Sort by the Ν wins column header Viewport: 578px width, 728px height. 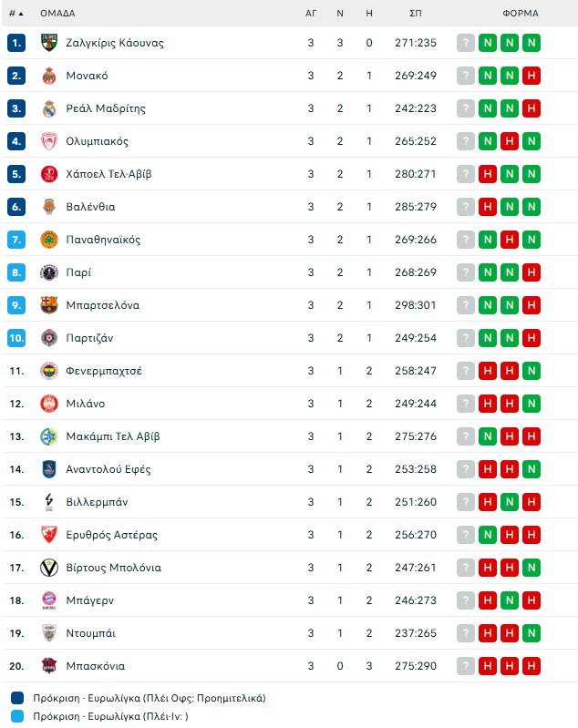340,14
